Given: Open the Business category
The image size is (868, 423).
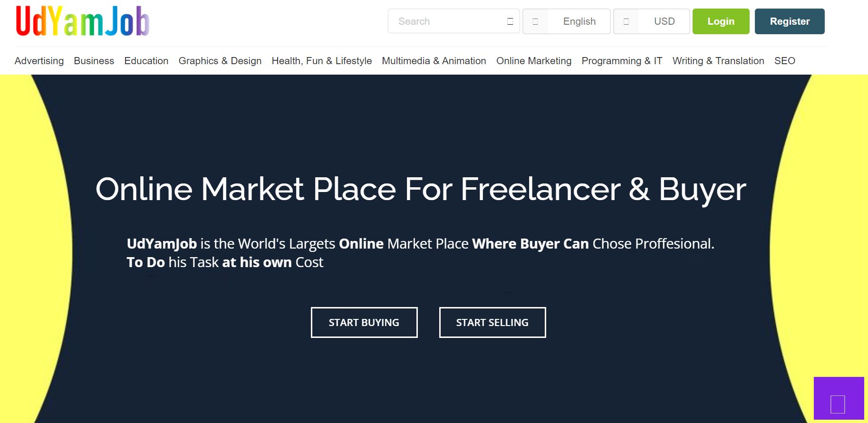Looking at the screenshot, I should pos(94,61).
